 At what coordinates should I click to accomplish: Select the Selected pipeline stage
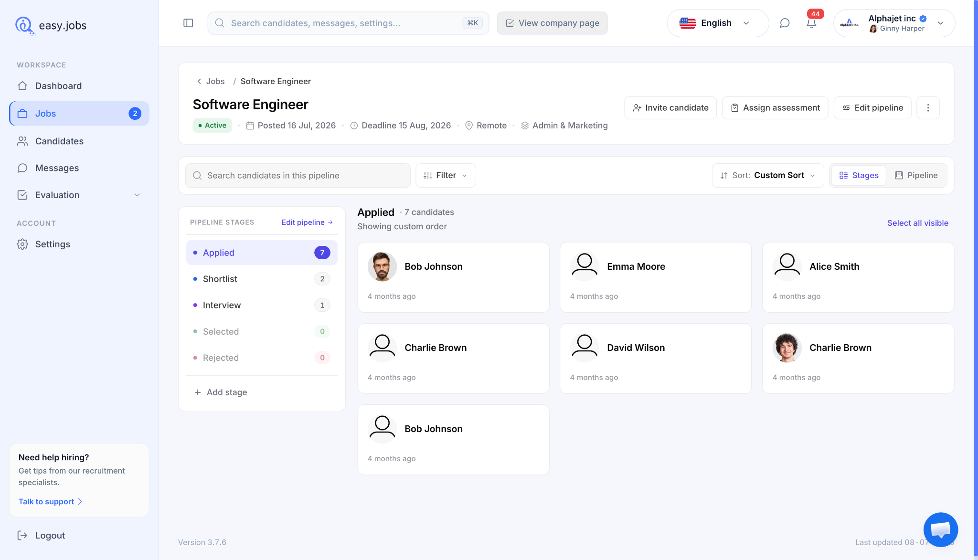click(x=262, y=331)
